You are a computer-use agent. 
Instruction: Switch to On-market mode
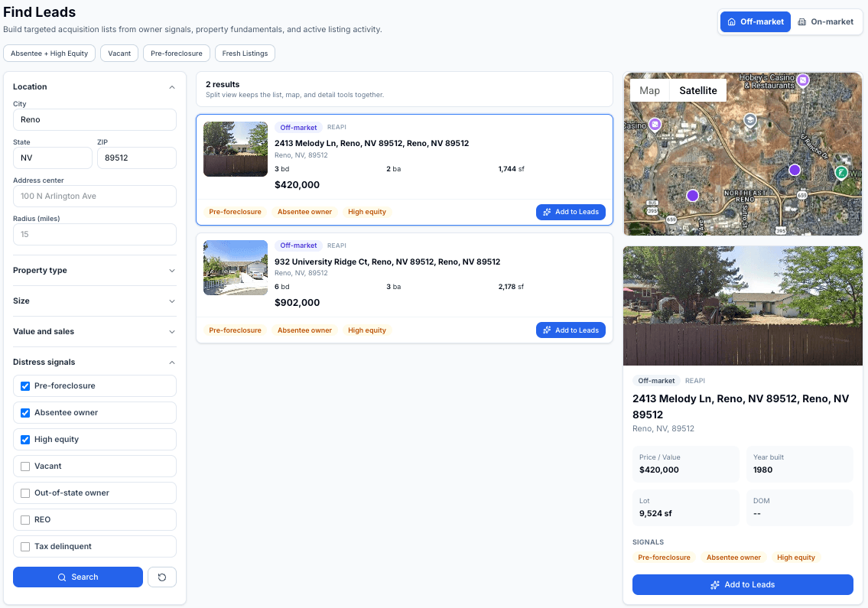[x=825, y=21]
